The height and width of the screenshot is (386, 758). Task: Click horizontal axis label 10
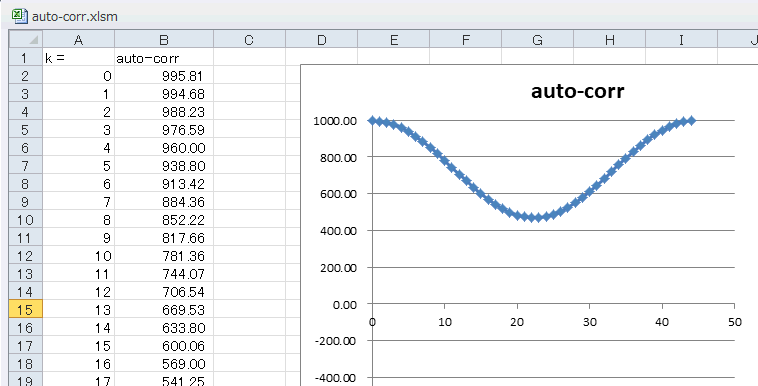(x=445, y=322)
